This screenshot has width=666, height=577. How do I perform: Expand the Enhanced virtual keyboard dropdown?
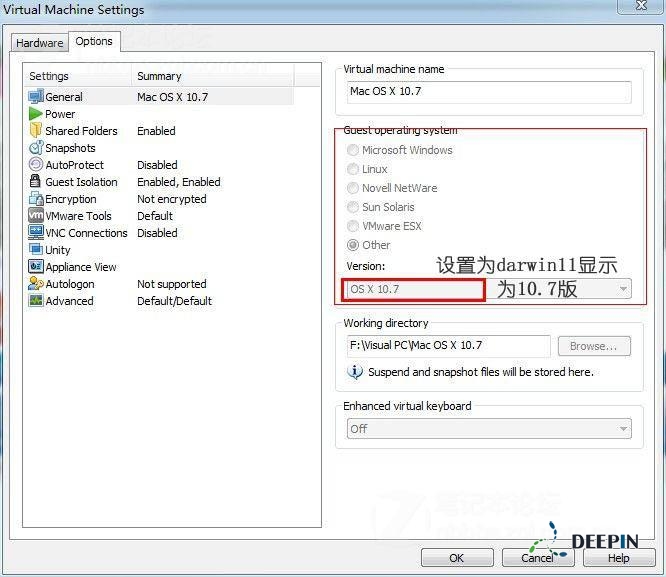(488, 428)
